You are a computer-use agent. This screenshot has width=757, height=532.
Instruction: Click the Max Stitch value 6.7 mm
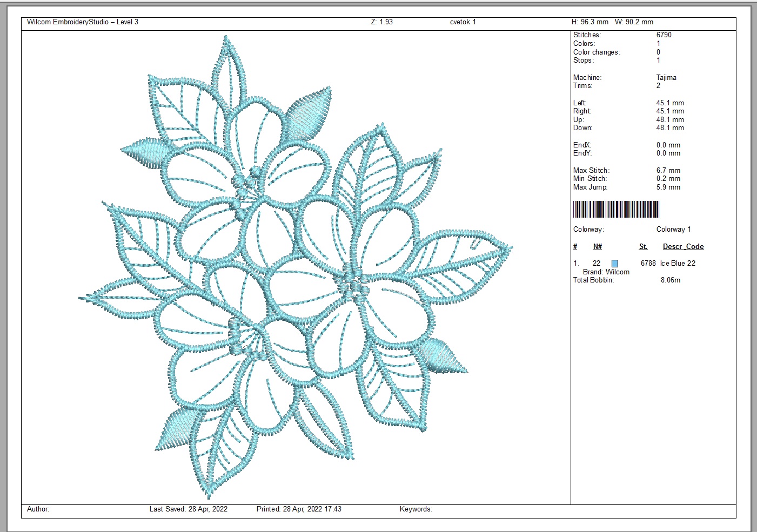668,171
